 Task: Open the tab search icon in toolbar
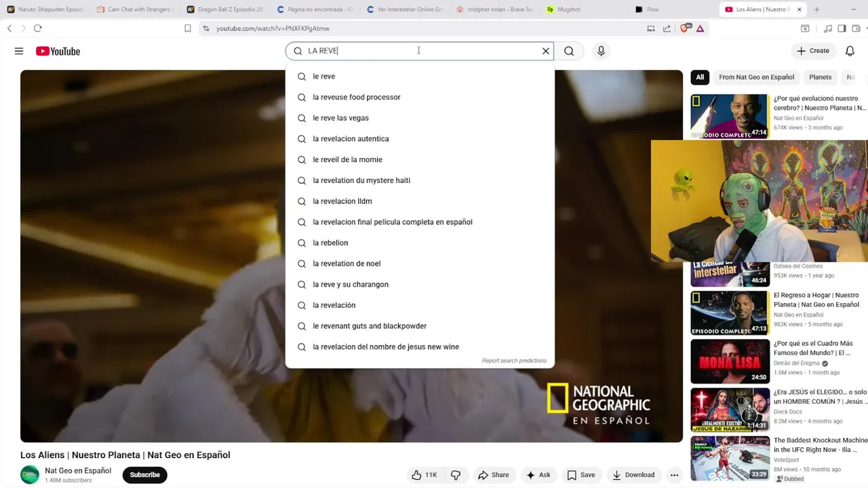tap(805, 28)
